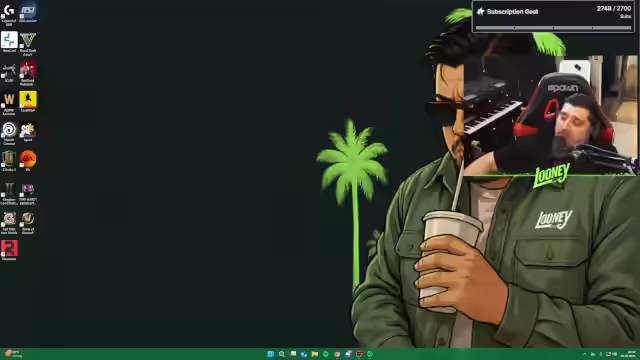
Task: Click the Subscription Goal progress bar
Action: click(x=553, y=28)
